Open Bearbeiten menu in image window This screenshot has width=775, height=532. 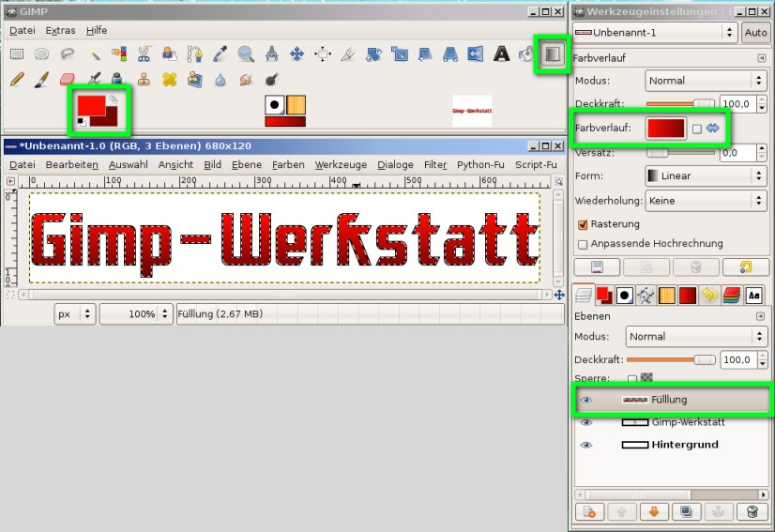(x=71, y=164)
